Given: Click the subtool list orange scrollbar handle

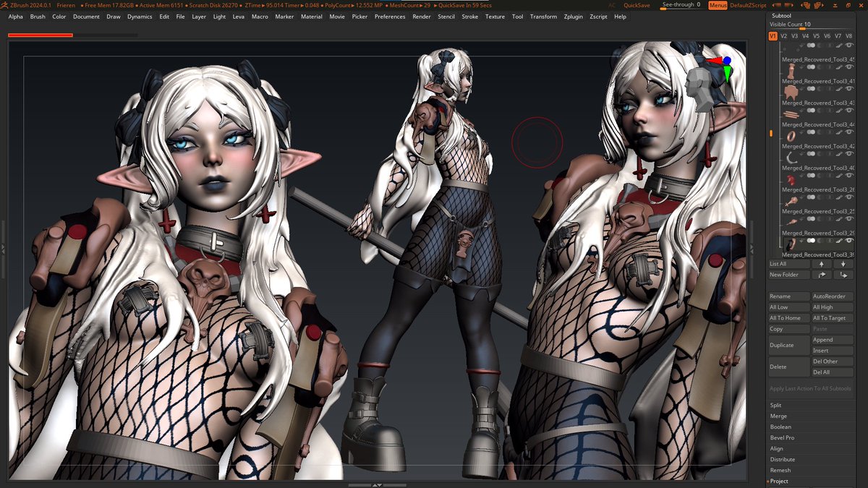Looking at the screenshot, I should pyautogui.click(x=771, y=133).
